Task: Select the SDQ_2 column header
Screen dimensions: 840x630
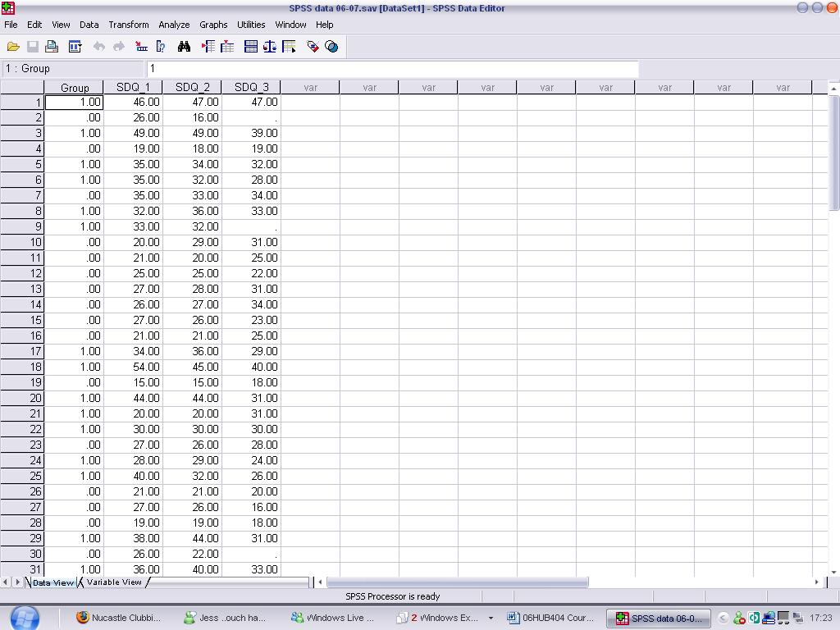Action: (193, 87)
